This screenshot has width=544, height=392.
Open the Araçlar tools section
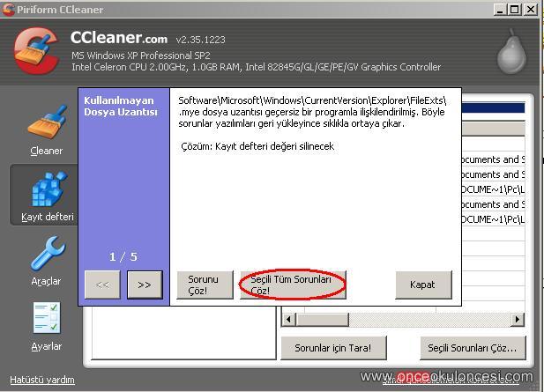click(x=47, y=261)
